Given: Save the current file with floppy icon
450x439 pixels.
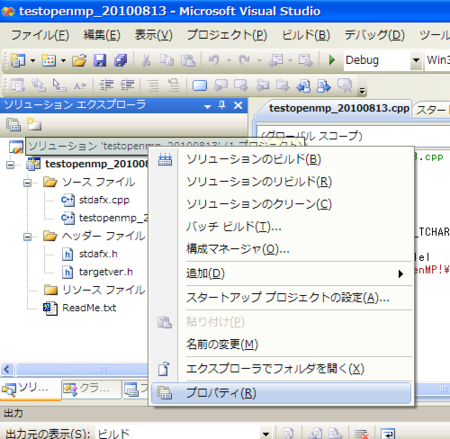Looking at the screenshot, I should 100,60.
